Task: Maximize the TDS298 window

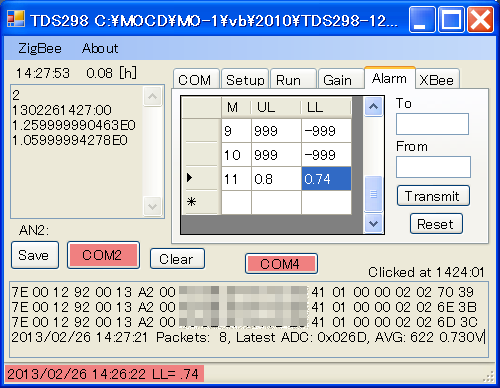Action: tap(451, 20)
